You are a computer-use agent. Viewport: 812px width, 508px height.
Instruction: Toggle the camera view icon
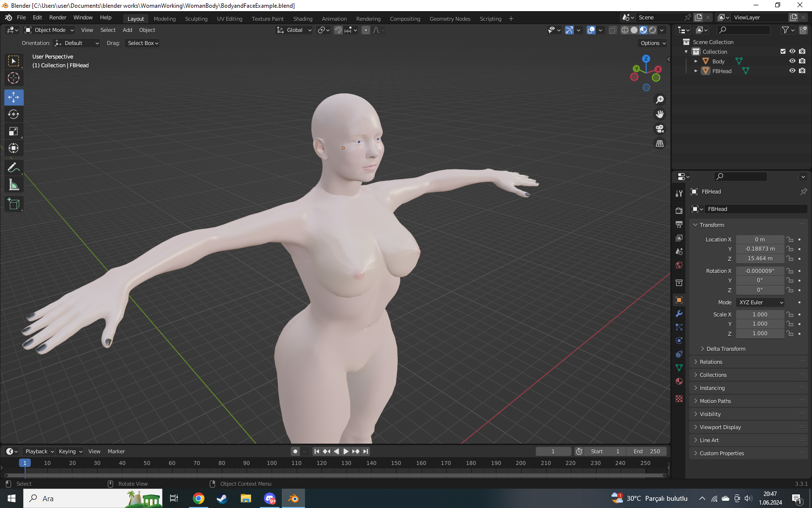[x=660, y=129]
